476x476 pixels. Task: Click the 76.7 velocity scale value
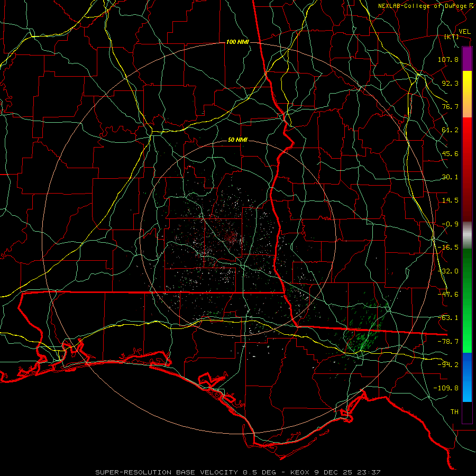pos(450,106)
